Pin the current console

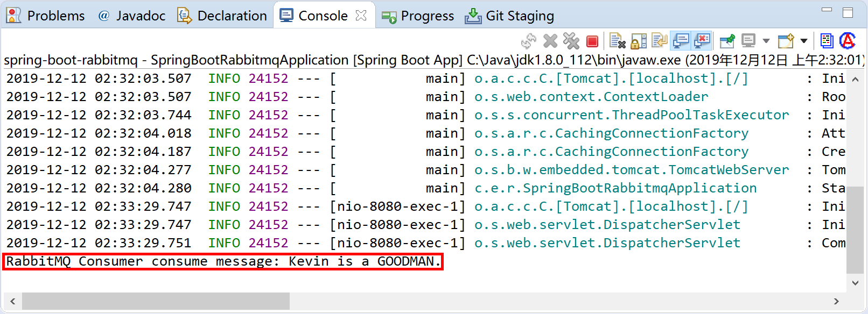click(727, 41)
